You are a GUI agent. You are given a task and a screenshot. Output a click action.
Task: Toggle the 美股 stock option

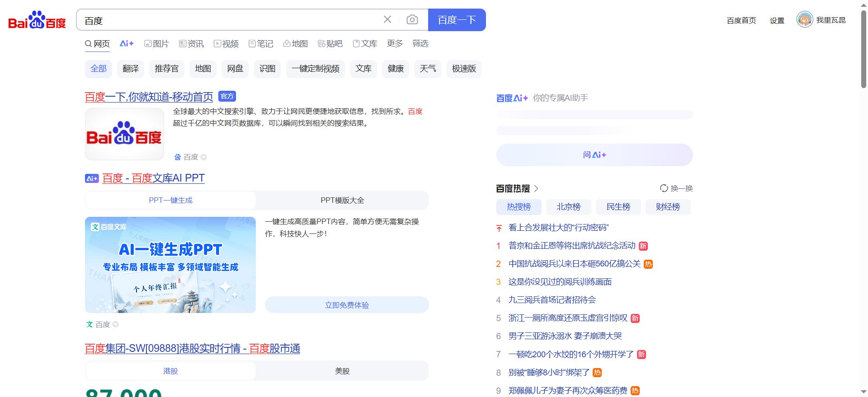pos(342,371)
